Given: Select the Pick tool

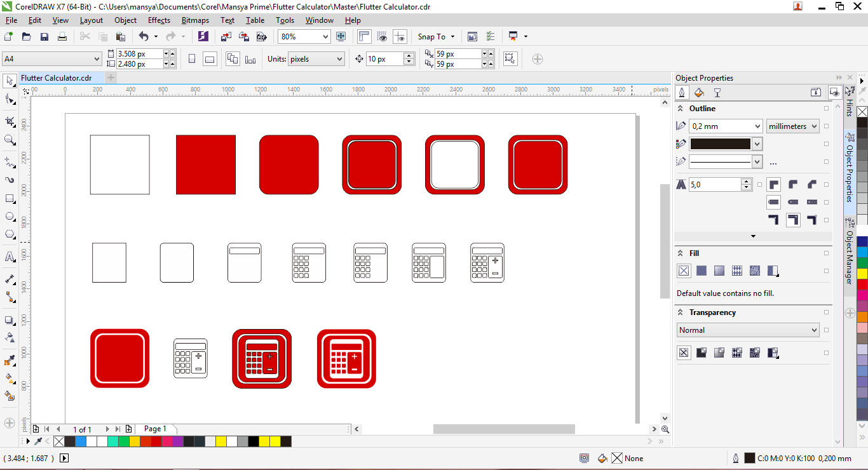Looking at the screenshot, I should (10, 81).
